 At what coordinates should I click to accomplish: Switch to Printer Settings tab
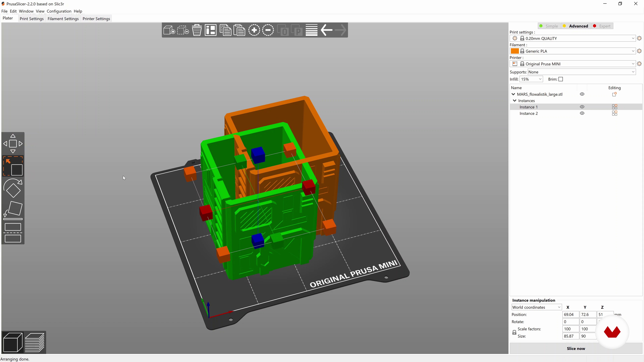coord(96,19)
